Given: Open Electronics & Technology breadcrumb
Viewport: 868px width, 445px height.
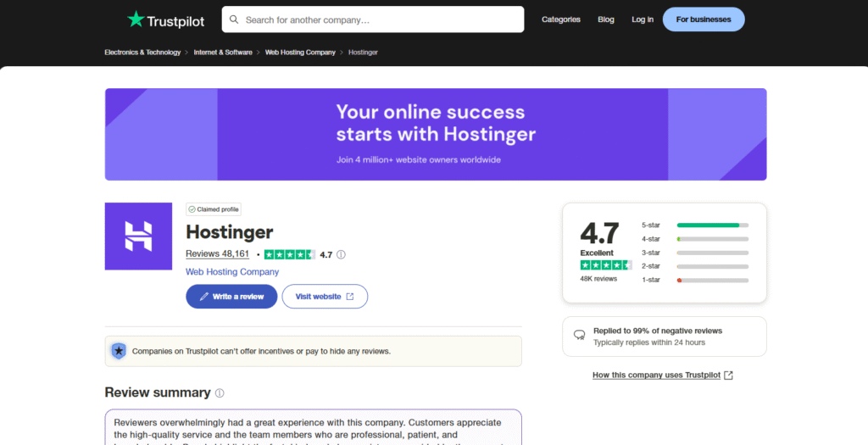Looking at the screenshot, I should 142,53.
